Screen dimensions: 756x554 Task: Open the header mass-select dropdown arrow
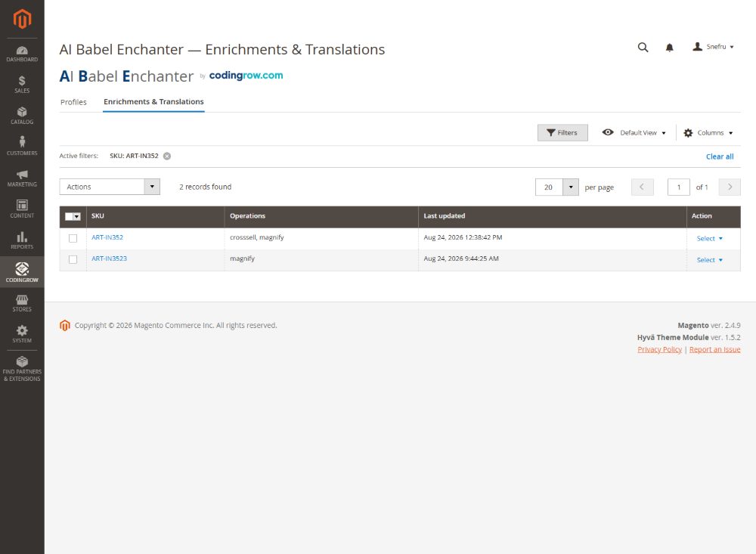(x=77, y=217)
